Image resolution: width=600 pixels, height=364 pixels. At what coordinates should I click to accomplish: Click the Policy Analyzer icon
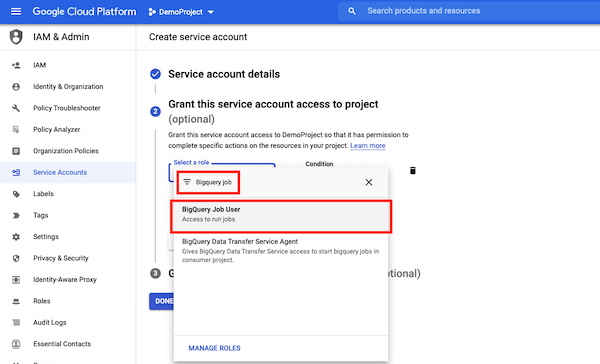pos(16,129)
